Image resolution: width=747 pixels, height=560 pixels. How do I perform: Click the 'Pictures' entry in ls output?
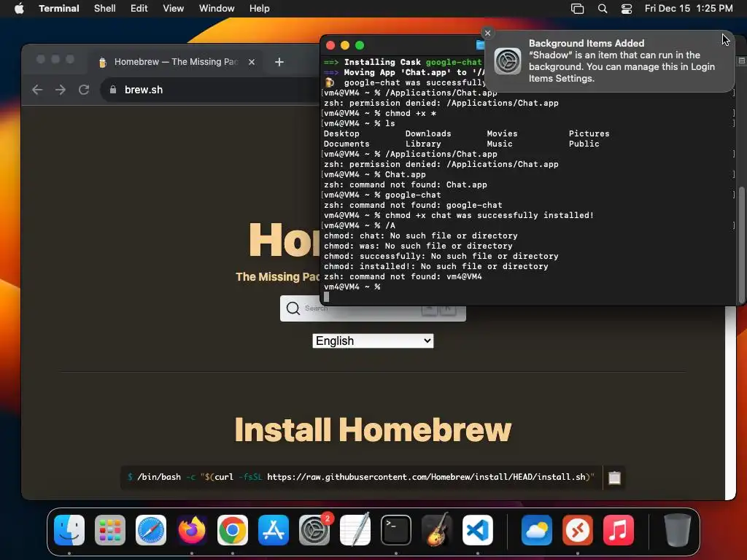tap(589, 134)
